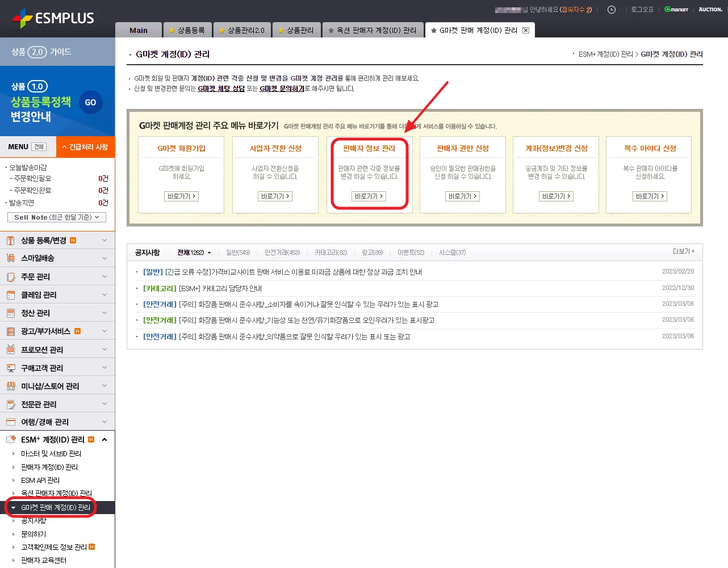Click 바로가기 under 판매자 정보 관리
The image size is (728, 568).
coord(369,196)
